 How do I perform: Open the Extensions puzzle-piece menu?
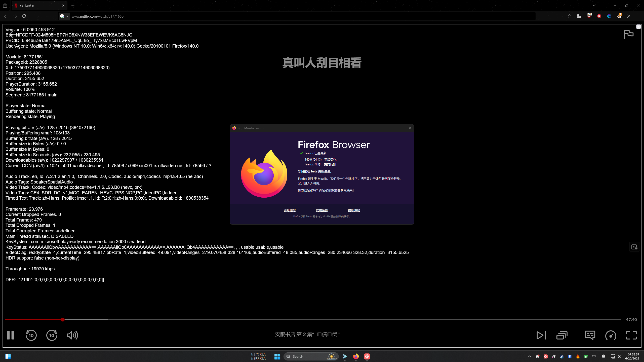[570, 16]
